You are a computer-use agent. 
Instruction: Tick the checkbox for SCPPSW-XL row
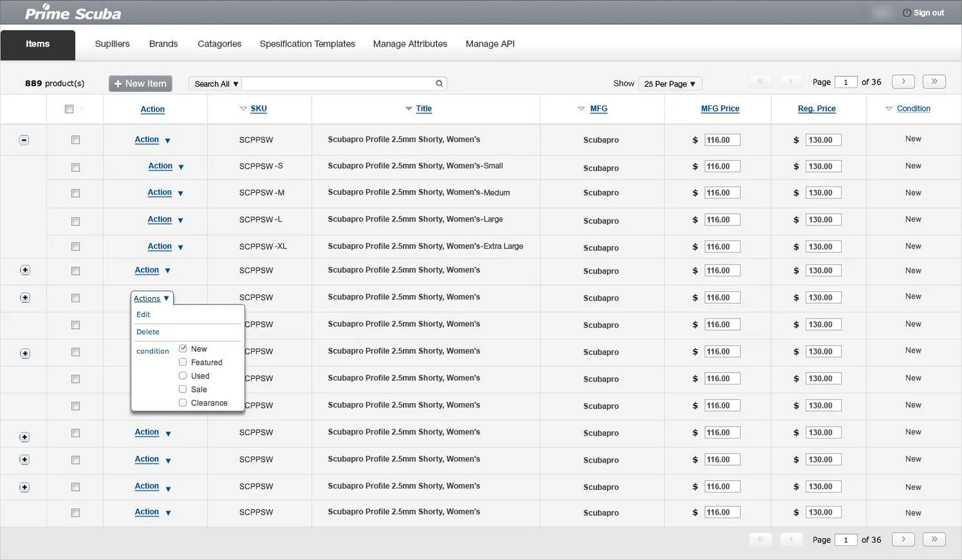tap(75, 246)
